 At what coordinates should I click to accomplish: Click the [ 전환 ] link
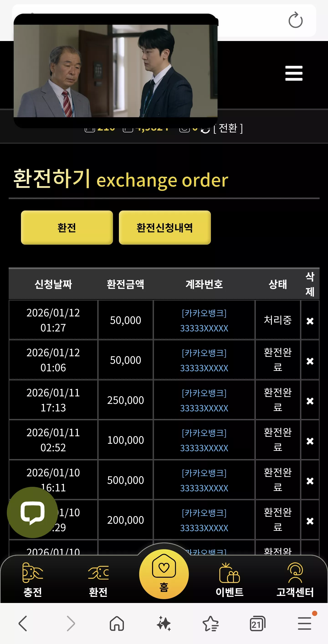coord(228,128)
